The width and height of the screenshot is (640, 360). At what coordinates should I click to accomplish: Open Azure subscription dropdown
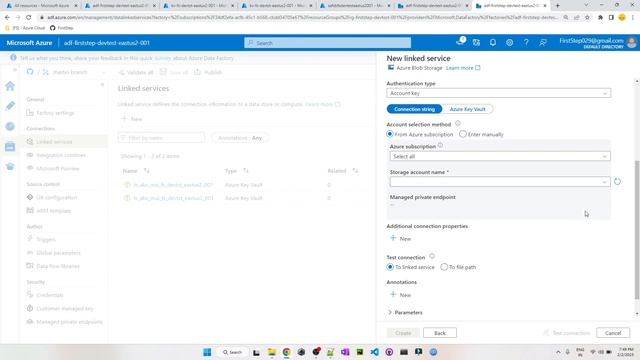click(500, 156)
